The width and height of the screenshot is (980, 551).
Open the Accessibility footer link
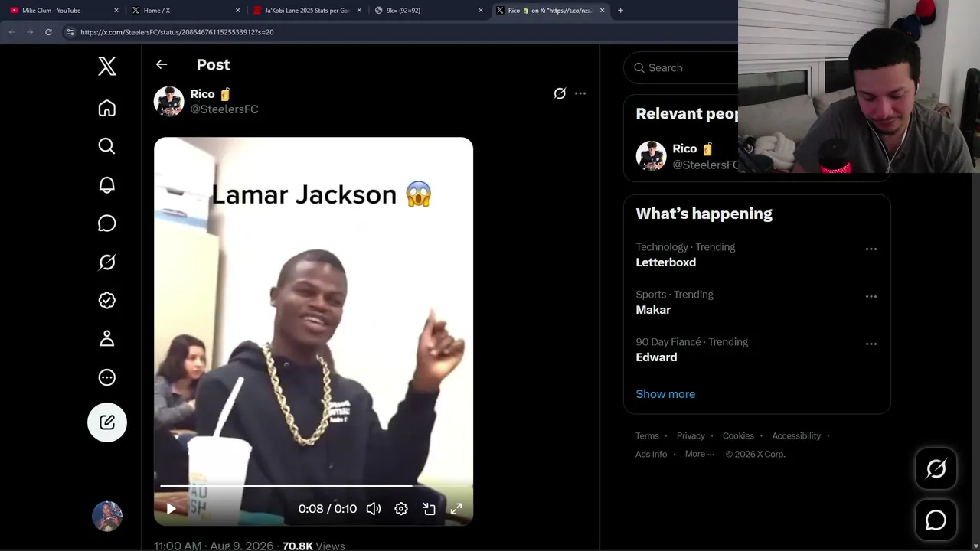coord(796,436)
